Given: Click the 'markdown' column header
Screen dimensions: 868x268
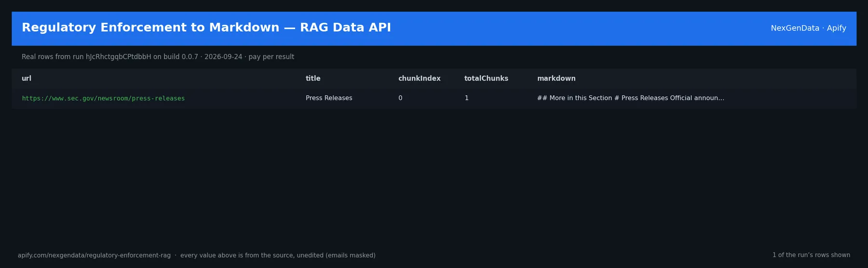Looking at the screenshot, I should click(556, 79).
